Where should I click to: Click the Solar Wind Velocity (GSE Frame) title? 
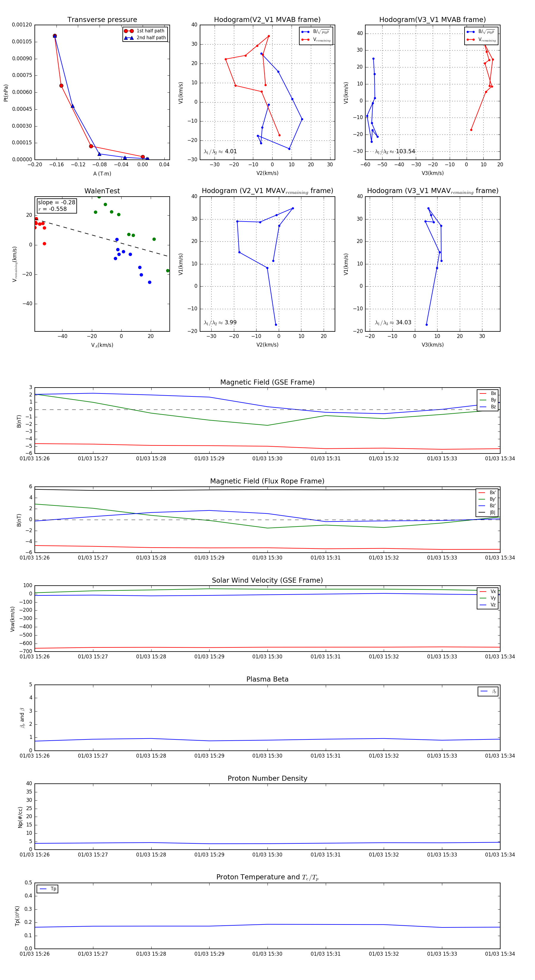pos(267,580)
